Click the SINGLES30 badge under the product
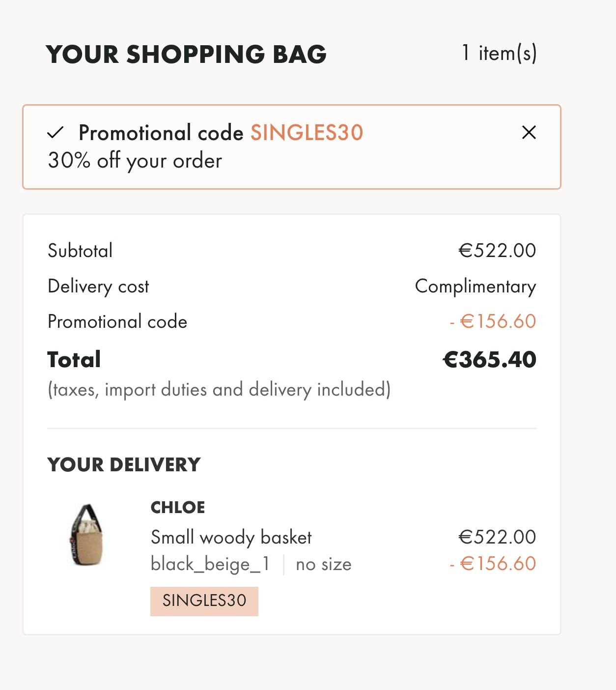 point(204,601)
